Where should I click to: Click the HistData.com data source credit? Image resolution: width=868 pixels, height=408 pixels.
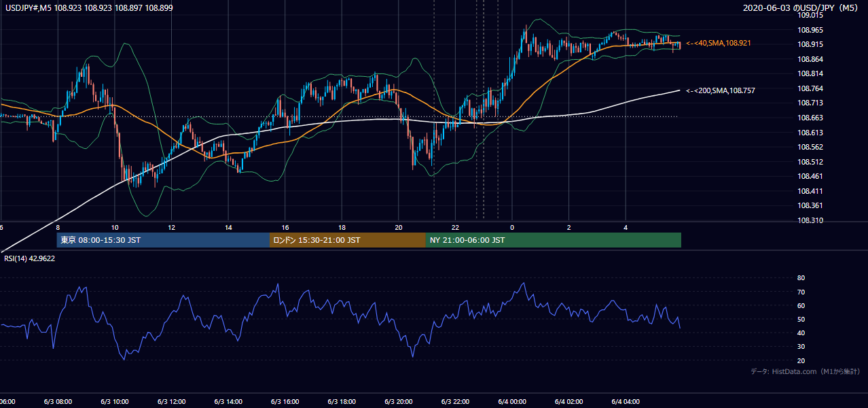pyautogui.click(x=805, y=371)
